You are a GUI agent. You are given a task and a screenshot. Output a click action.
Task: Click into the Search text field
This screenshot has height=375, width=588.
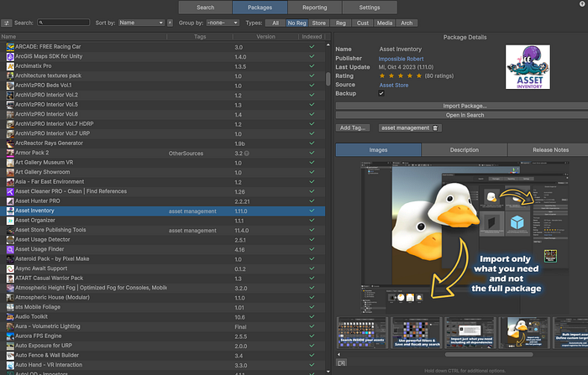[65, 23]
